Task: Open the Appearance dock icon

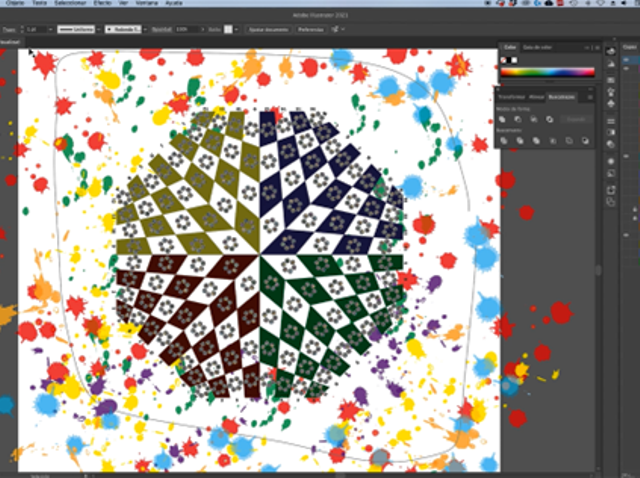Action: point(611,161)
